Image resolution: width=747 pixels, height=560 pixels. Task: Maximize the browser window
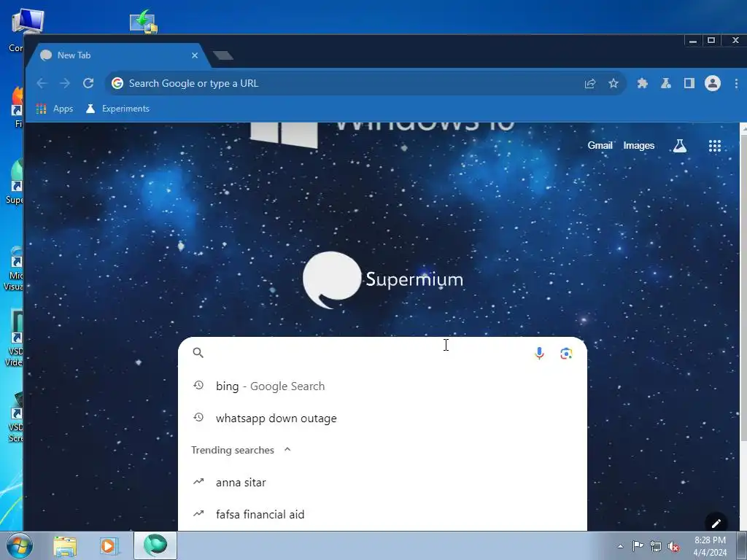(711, 41)
